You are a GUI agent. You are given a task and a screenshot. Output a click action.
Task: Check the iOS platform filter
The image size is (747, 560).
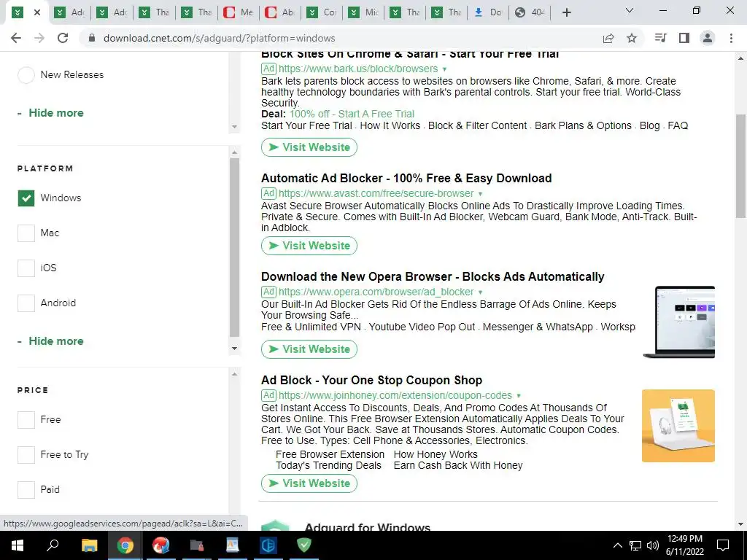(x=26, y=268)
